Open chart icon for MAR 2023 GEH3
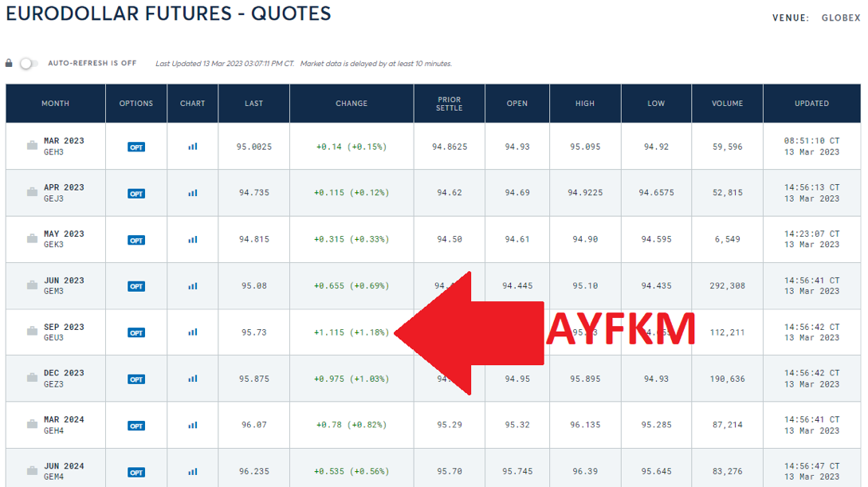 [193, 146]
